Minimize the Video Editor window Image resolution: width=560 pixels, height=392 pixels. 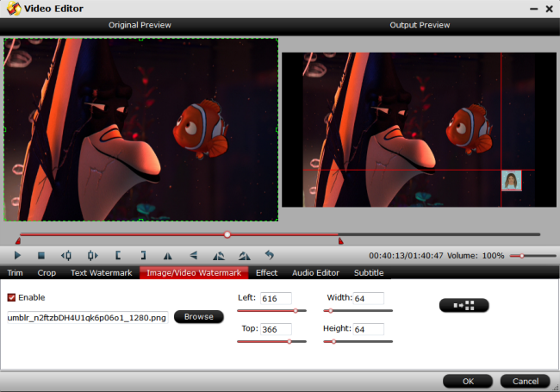[x=534, y=9]
